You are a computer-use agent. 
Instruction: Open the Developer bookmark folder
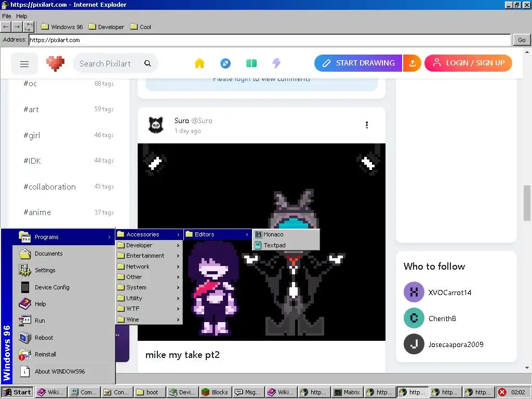click(106, 27)
